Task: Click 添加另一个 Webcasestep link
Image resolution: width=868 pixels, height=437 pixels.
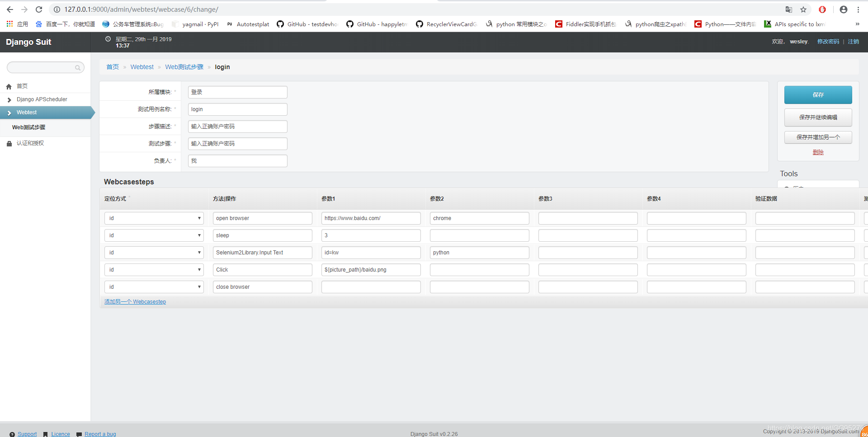Action: [135, 302]
